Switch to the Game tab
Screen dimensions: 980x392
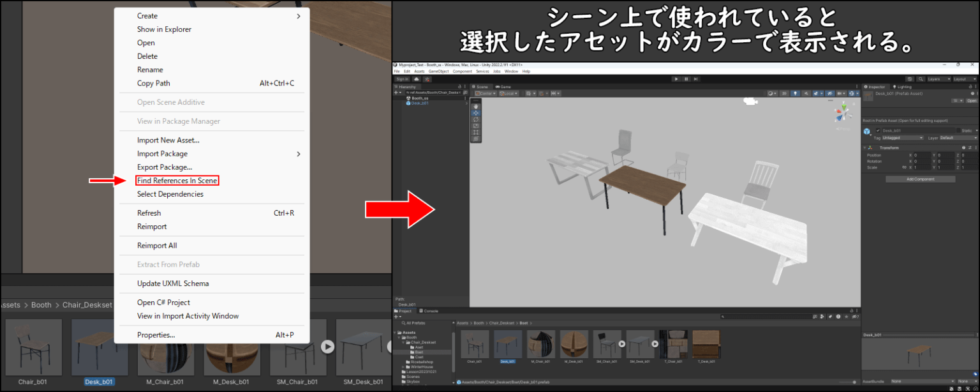(x=504, y=87)
